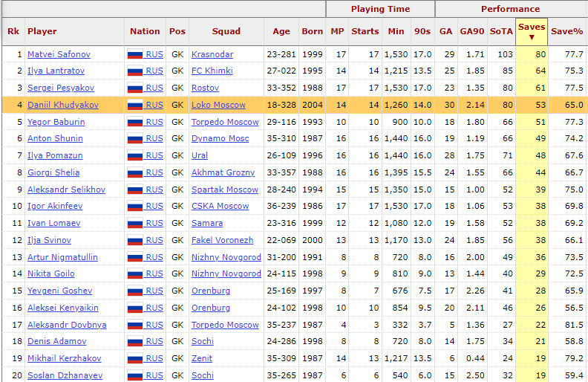
Task: Open Aleksei Kenyaikin player link
Action: (x=63, y=308)
